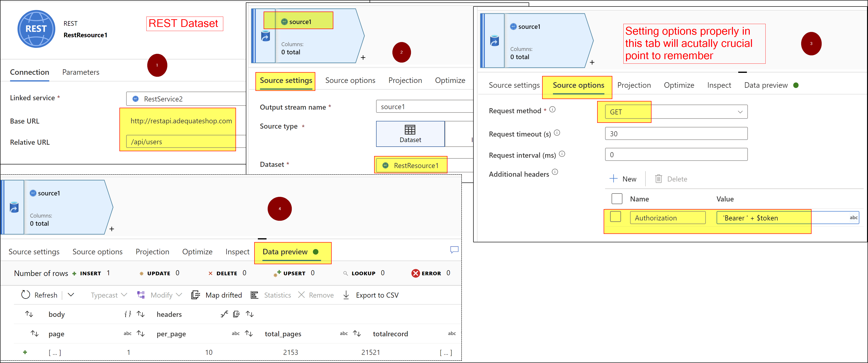Check the Authorization header row checkbox
This screenshot has width=868, height=363.
(615, 217)
